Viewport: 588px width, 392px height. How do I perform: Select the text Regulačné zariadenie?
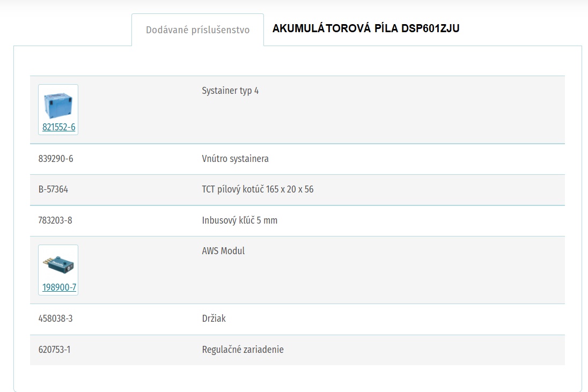[242, 350]
